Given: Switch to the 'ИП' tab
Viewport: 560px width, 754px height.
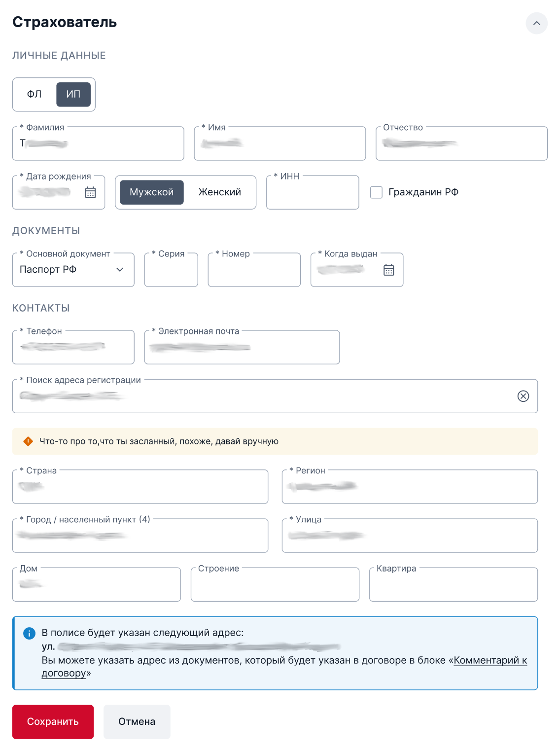Looking at the screenshot, I should (73, 94).
